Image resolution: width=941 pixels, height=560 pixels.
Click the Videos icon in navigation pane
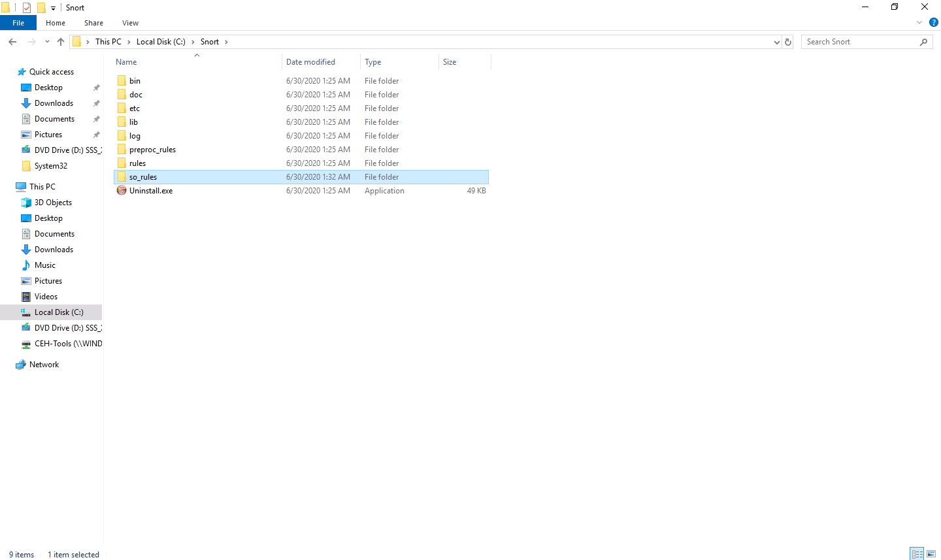point(26,297)
